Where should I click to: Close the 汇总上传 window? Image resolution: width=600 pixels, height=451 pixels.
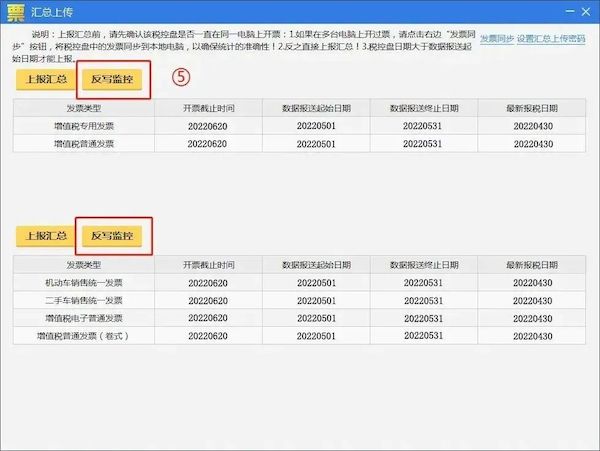pyautogui.click(x=586, y=11)
